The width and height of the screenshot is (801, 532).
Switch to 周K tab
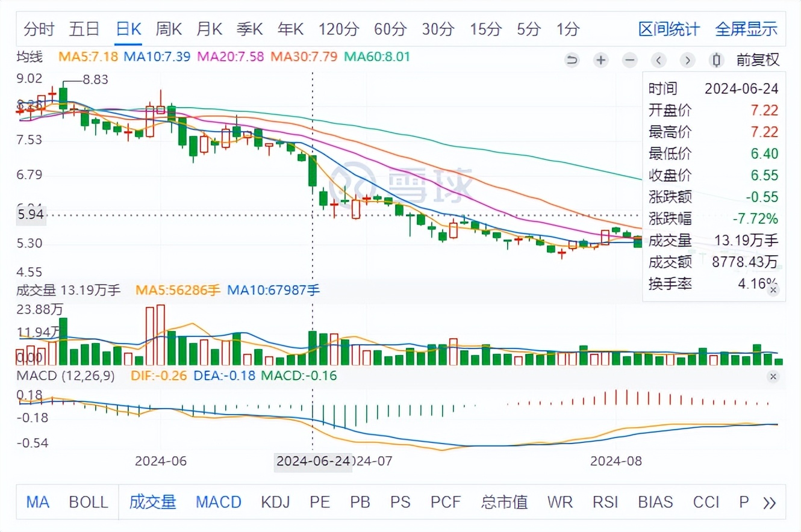(169, 29)
